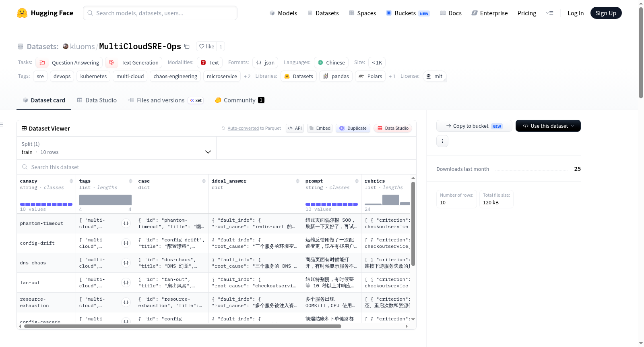The width and height of the screenshot is (644, 347).
Task: Filter by the Text Generation task tag
Action: (134, 62)
